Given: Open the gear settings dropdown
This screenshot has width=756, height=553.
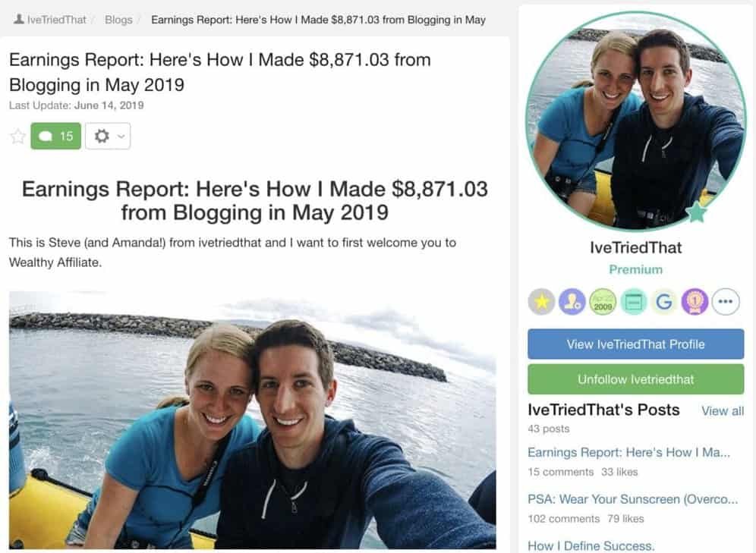Looking at the screenshot, I should [108, 137].
